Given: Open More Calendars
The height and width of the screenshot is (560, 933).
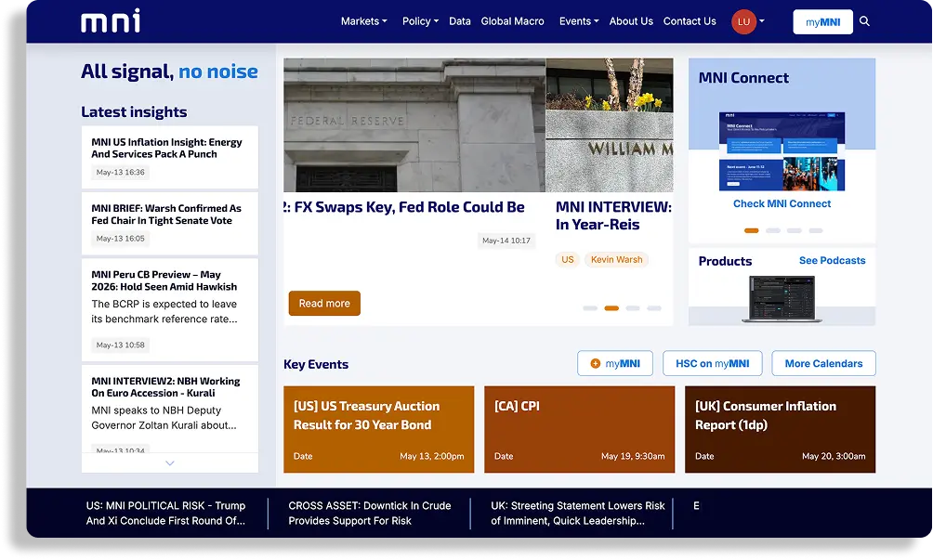Looking at the screenshot, I should [823, 363].
